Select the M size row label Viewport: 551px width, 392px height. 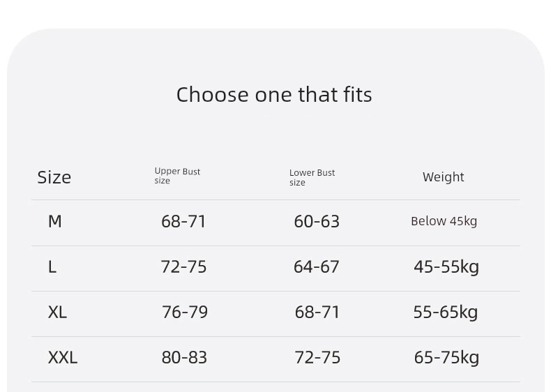[55, 222]
